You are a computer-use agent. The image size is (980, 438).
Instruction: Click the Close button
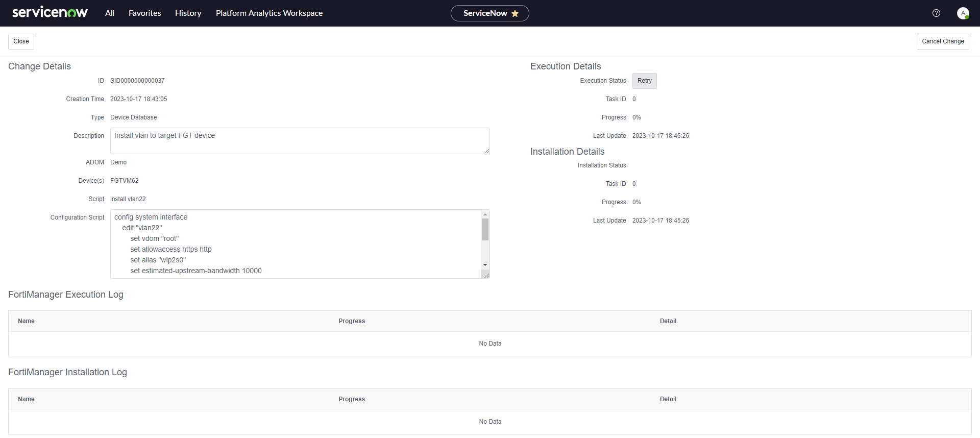click(x=21, y=41)
